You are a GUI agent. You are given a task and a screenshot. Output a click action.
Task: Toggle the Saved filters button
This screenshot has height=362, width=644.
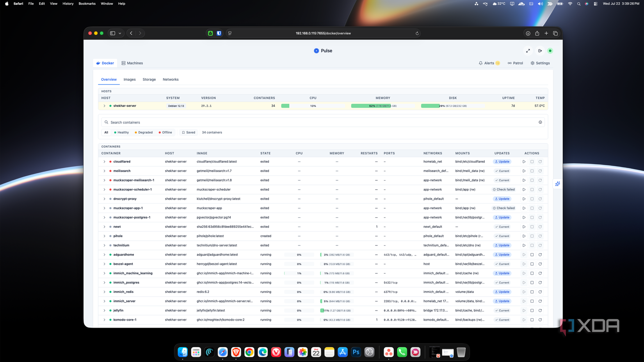189,133
